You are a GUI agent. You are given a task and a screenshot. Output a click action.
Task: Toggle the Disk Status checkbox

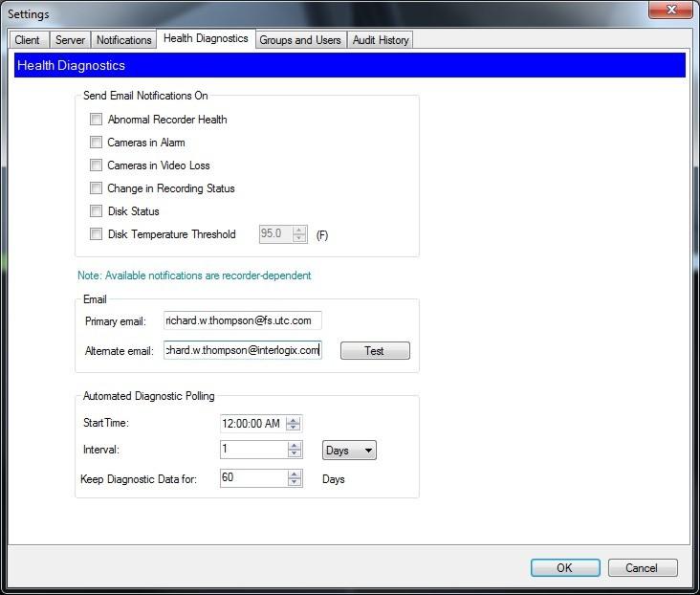click(96, 210)
